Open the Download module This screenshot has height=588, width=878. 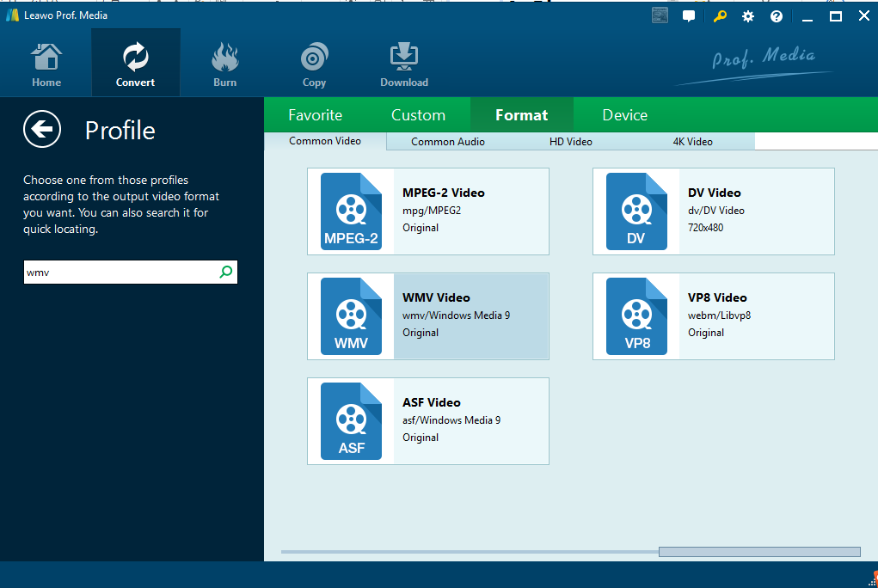click(x=404, y=65)
